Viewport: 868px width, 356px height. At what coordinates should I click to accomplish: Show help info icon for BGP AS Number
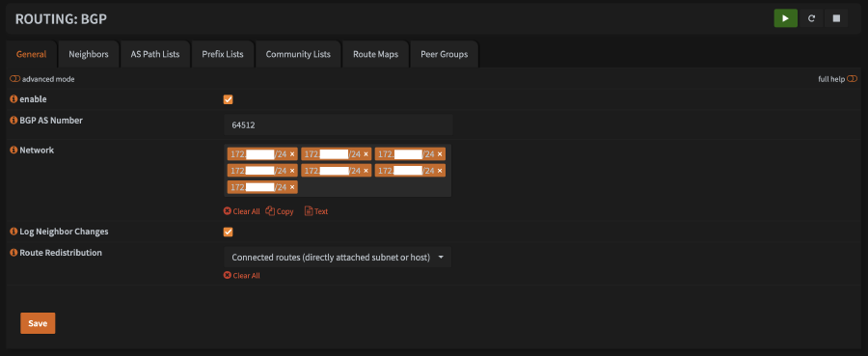click(x=14, y=121)
